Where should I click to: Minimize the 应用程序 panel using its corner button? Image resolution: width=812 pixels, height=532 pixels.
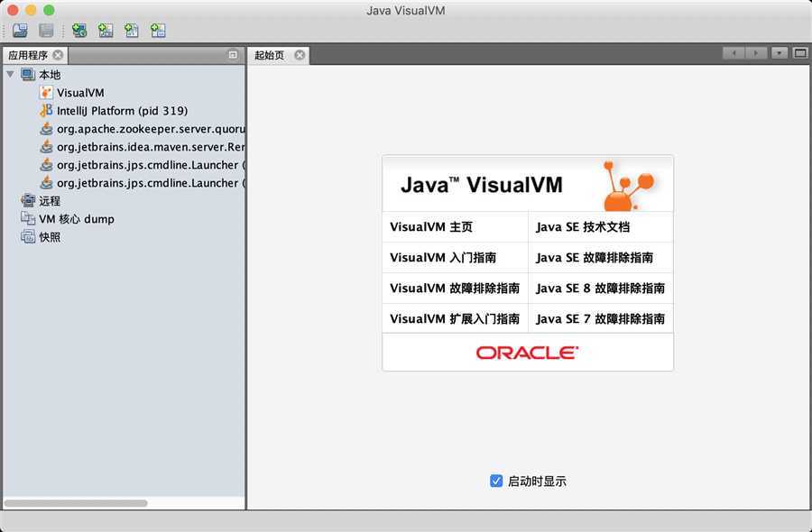(x=233, y=54)
